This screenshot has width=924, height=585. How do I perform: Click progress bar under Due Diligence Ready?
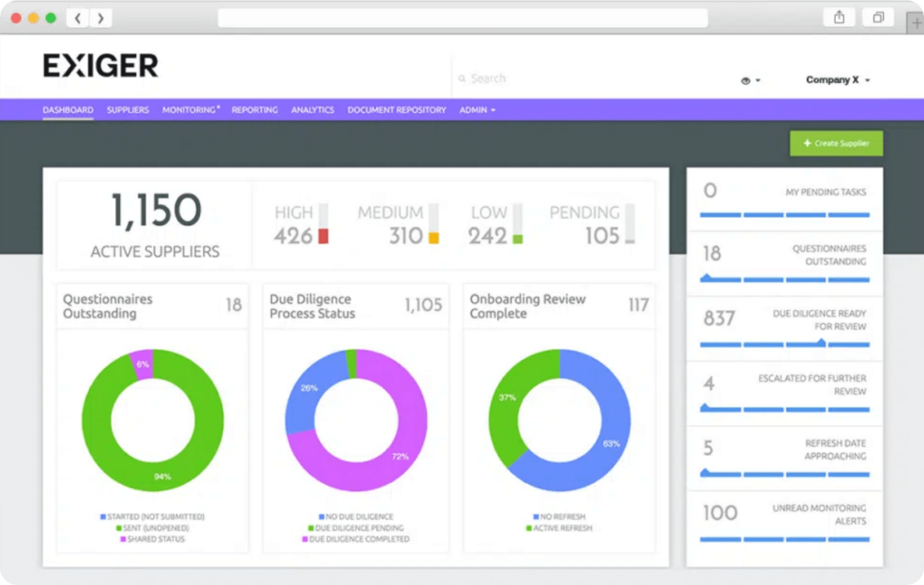point(784,344)
